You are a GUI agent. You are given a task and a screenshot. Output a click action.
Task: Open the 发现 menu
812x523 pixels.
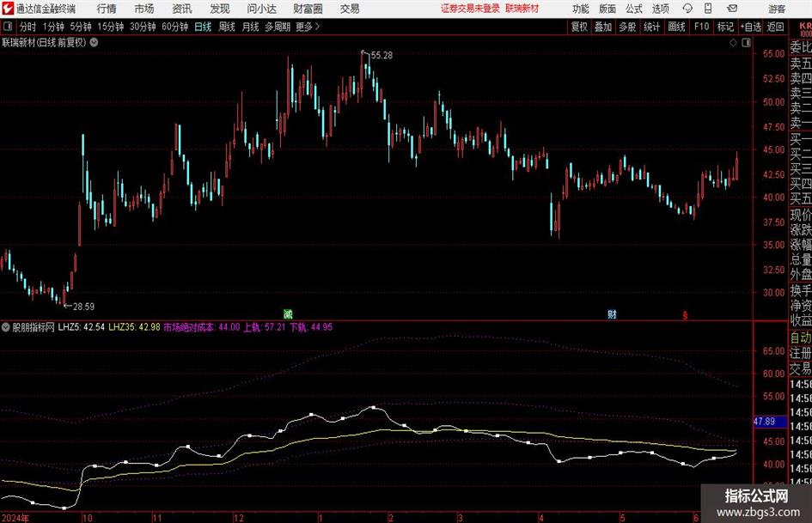point(220,9)
